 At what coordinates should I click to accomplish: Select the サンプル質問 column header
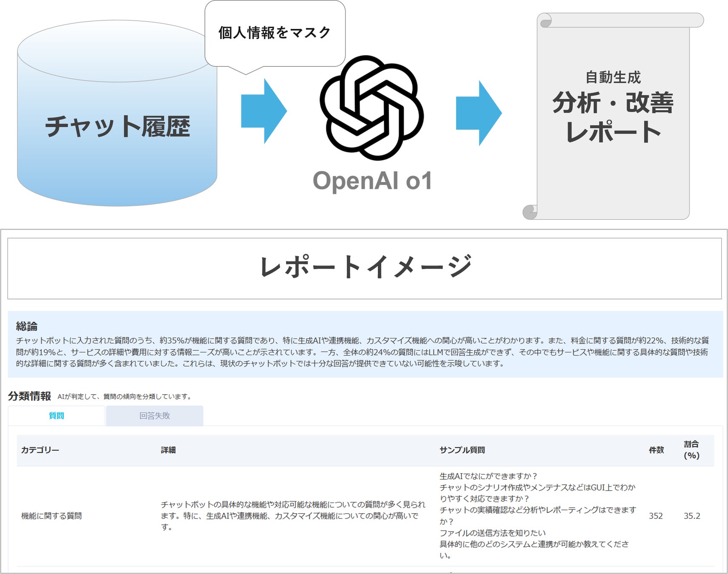click(x=462, y=450)
